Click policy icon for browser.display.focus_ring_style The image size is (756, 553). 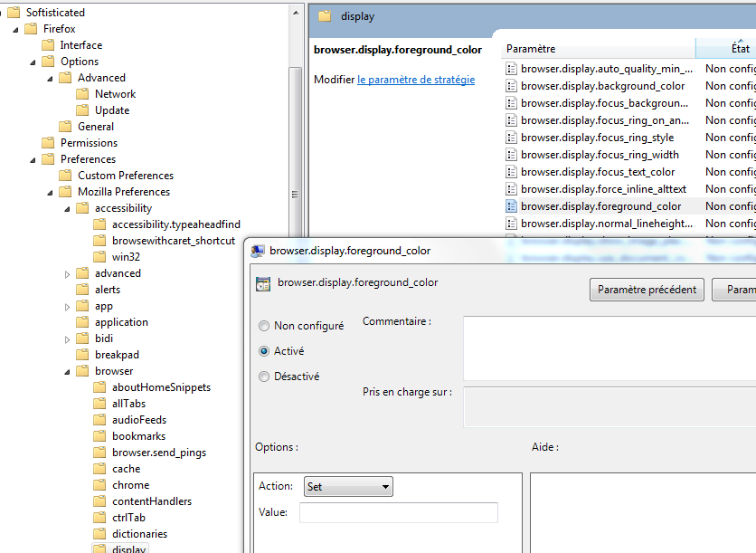tap(511, 138)
